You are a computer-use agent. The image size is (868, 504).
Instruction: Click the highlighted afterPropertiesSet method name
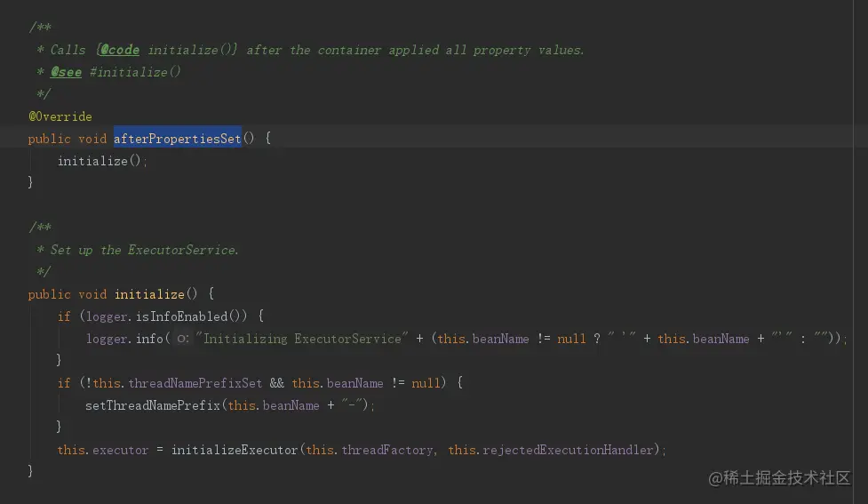(x=177, y=139)
